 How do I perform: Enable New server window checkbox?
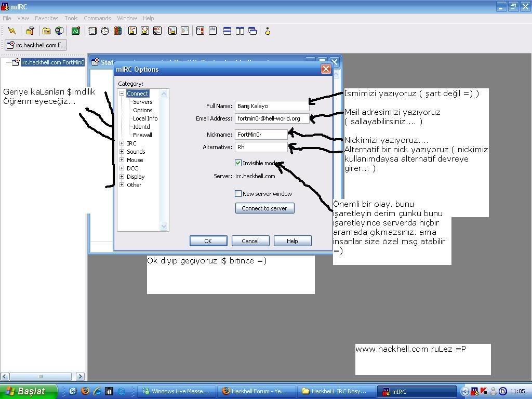coord(238,193)
